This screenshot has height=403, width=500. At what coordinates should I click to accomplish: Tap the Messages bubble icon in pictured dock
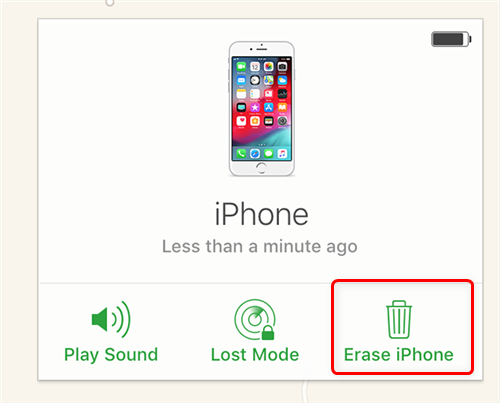[269, 154]
